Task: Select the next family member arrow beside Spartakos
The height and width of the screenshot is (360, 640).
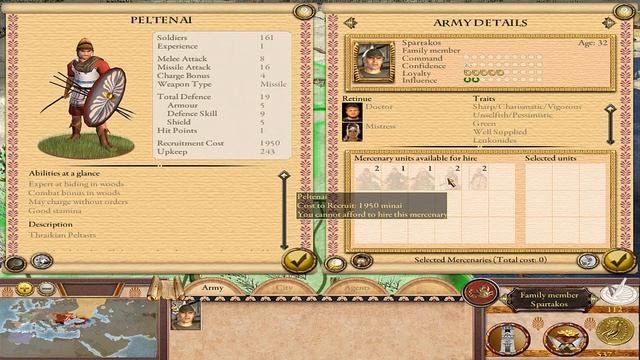Action: (x=594, y=299)
